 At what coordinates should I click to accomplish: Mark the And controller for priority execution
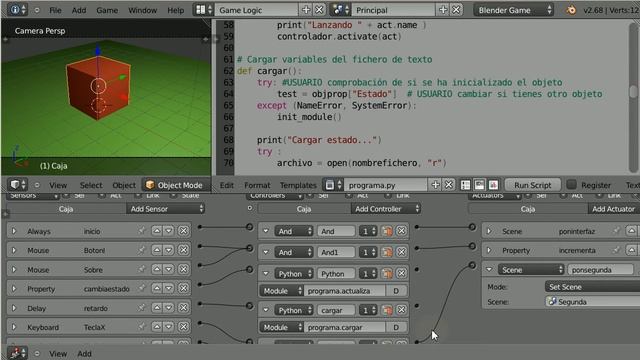[387, 231]
